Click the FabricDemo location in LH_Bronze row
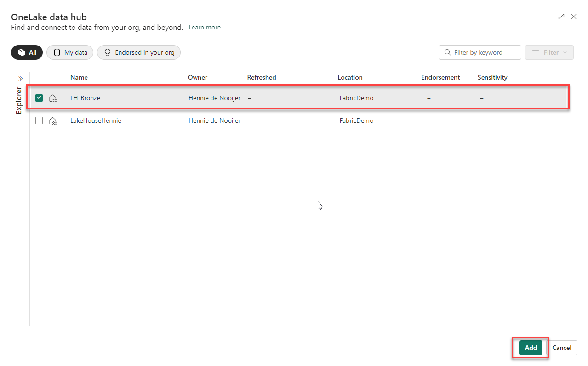The image size is (588, 366). [356, 98]
